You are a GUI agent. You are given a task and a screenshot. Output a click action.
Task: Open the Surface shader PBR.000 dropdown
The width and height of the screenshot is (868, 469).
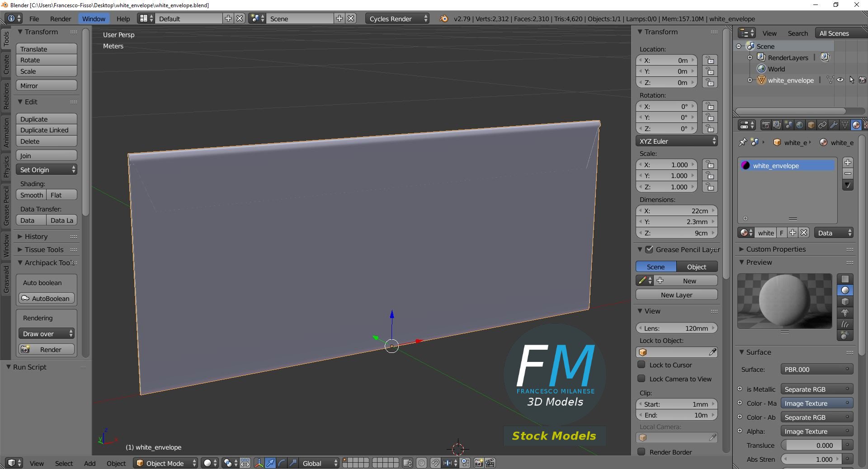(816, 369)
